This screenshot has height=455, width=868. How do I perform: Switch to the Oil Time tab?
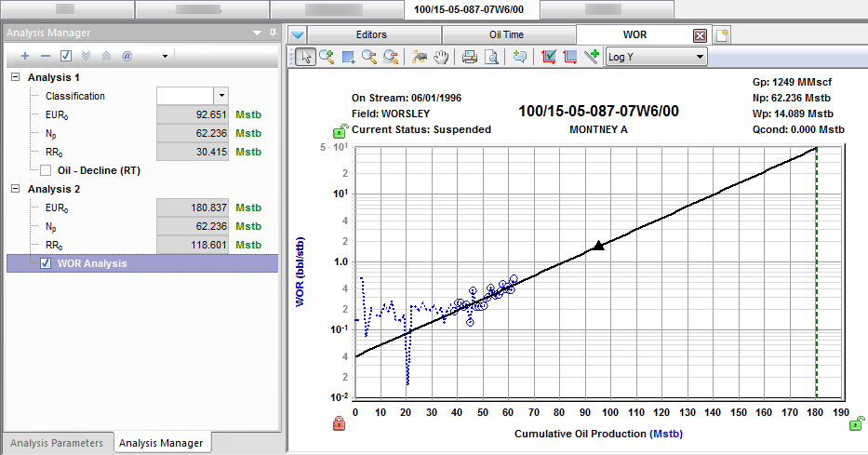click(508, 34)
